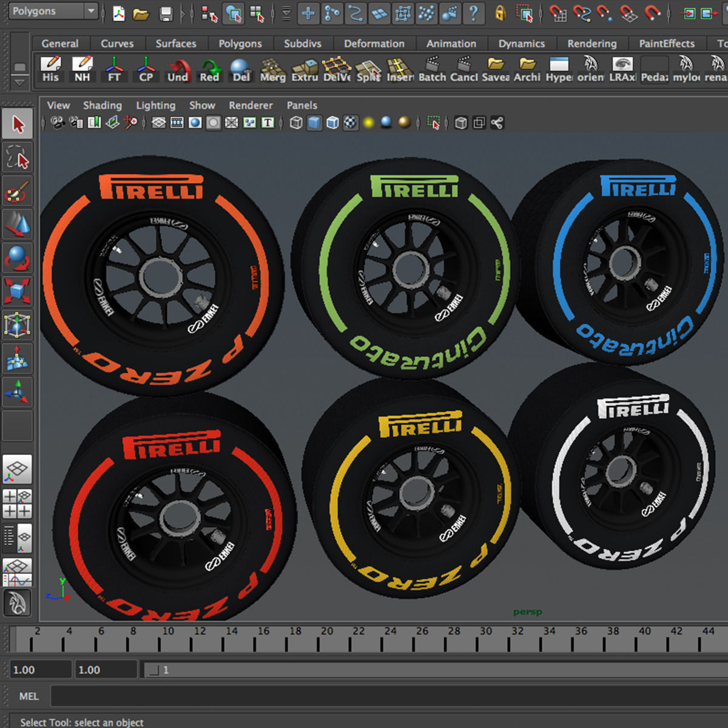Enable smooth shade all blue cube icon
This screenshot has width=728, height=728.
(x=314, y=123)
